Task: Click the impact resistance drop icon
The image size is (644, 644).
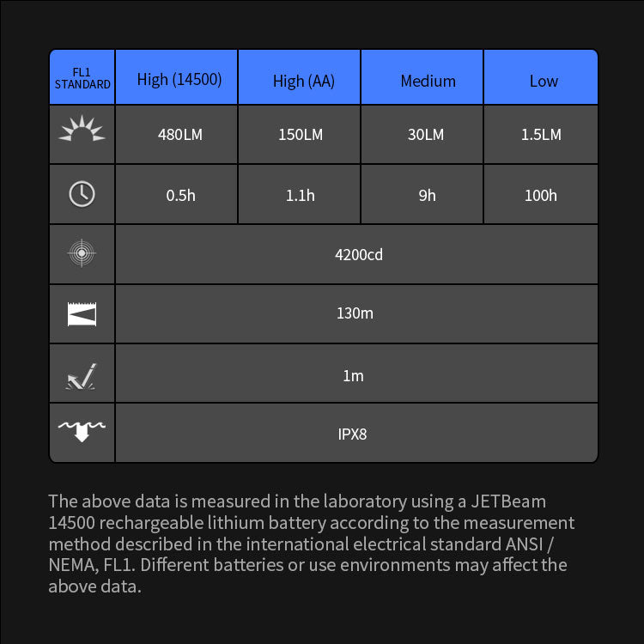Action: [82, 375]
